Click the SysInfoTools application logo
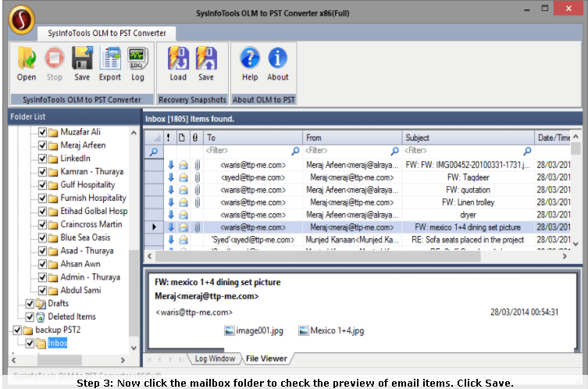 coord(22,19)
